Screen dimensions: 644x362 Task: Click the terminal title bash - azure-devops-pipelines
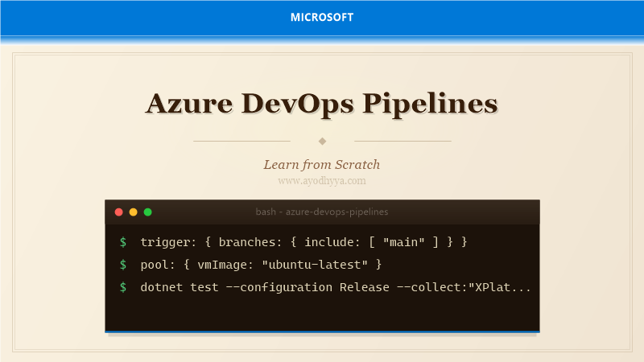322,212
